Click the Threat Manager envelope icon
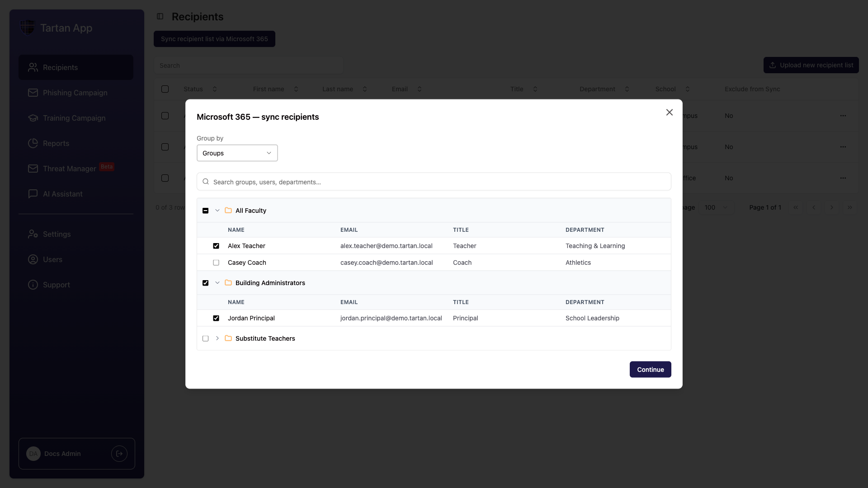Viewport: 868px width, 488px height. point(33,169)
